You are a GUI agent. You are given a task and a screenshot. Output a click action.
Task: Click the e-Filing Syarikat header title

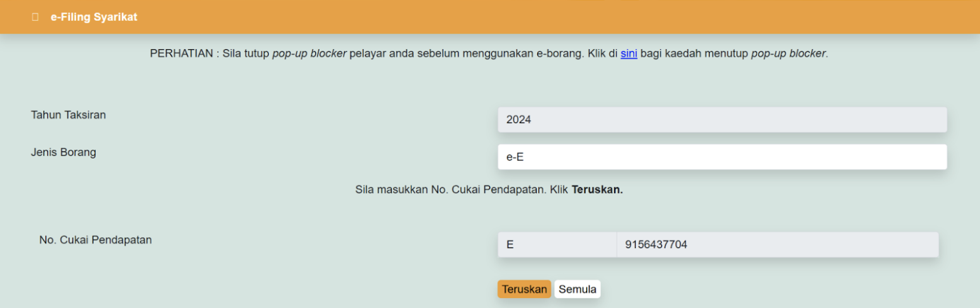(94, 17)
